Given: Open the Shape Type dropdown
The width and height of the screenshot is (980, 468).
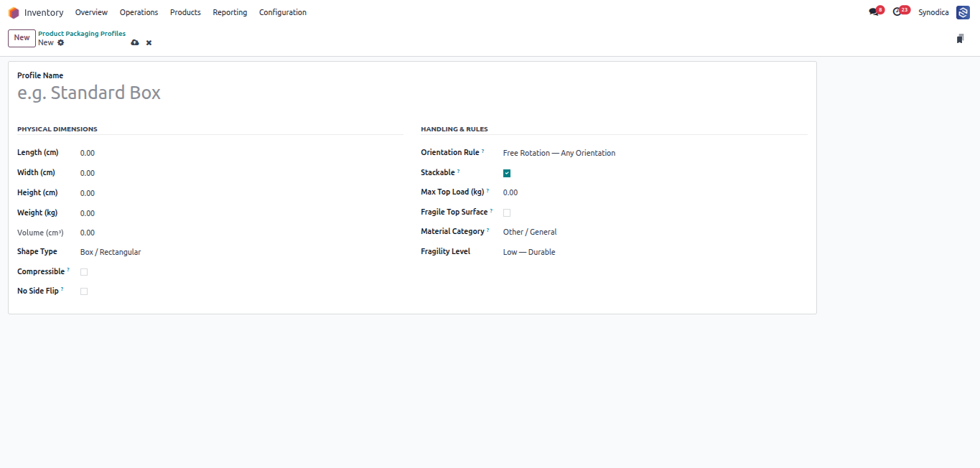Looking at the screenshot, I should coord(241,252).
